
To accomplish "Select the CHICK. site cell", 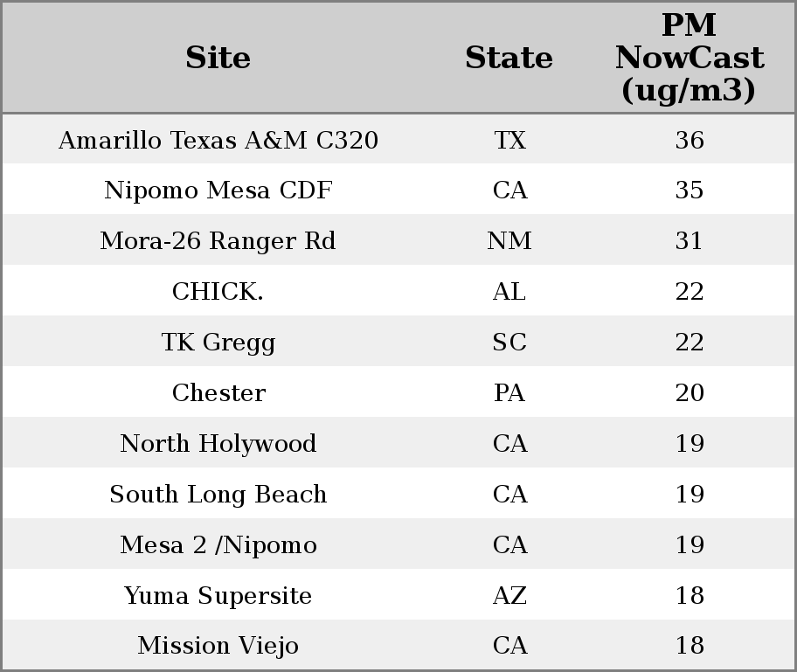I will coord(218,292).
